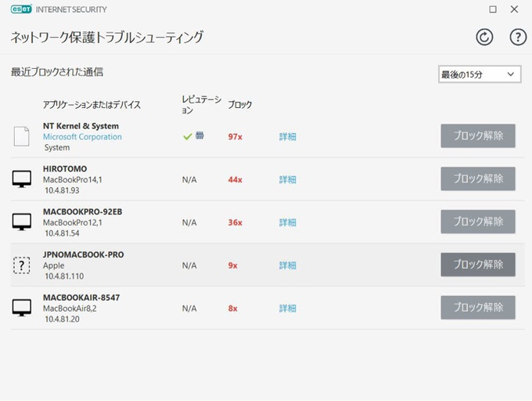Open help via the question mark icon

[518, 37]
